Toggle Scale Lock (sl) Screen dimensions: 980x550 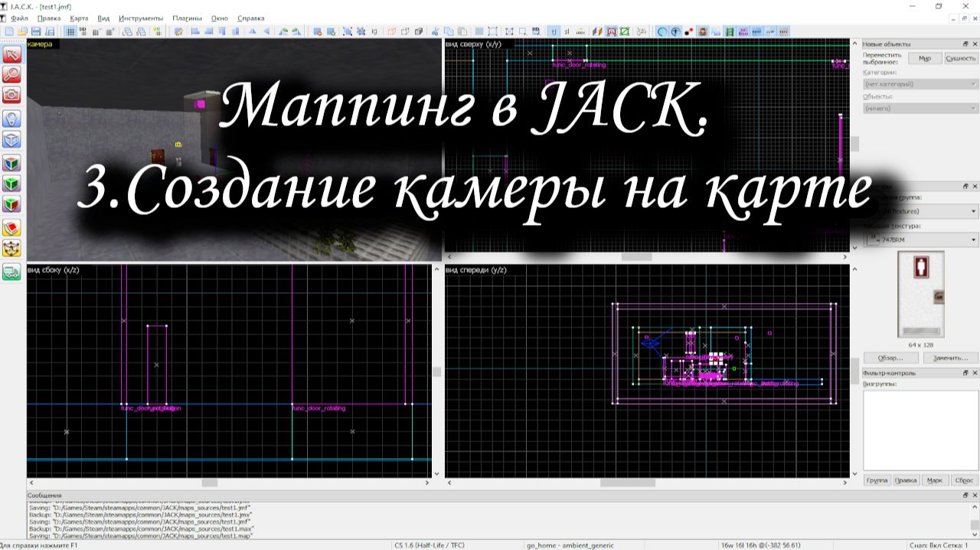click(567, 31)
